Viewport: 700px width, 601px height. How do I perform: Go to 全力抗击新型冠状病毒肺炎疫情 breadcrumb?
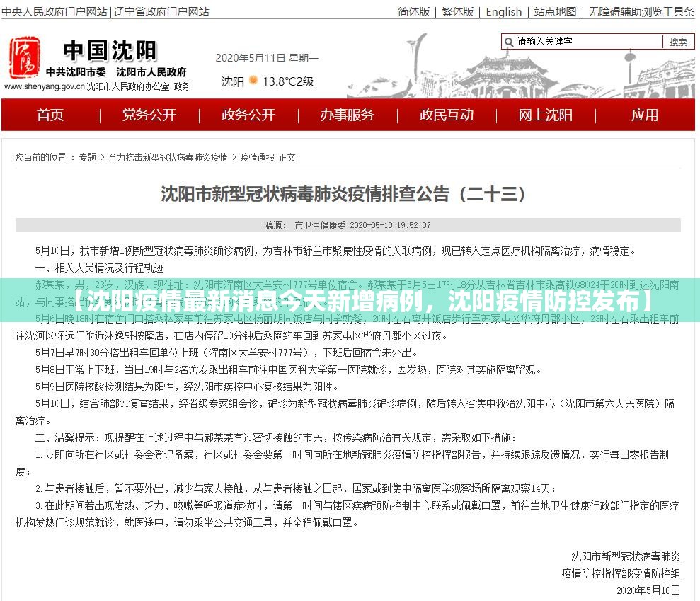tap(168, 157)
